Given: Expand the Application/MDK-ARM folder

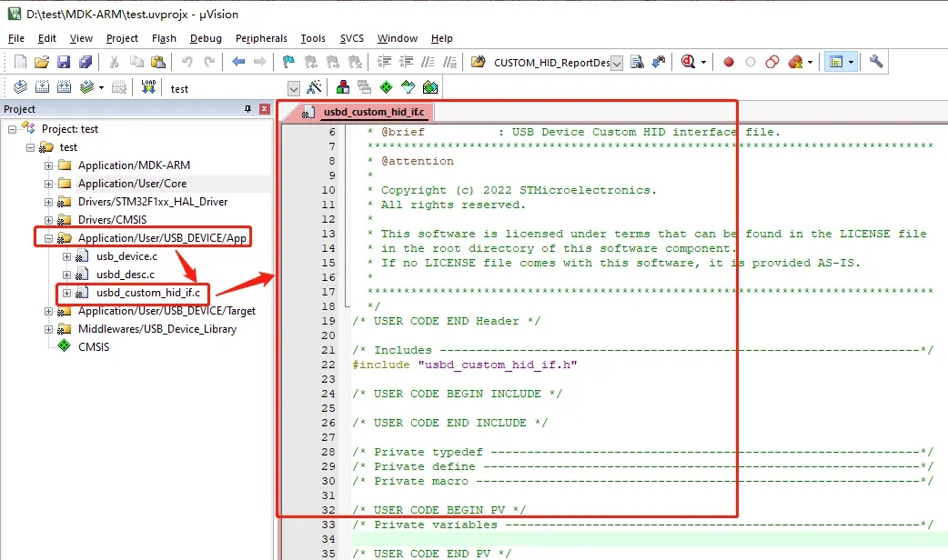Looking at the screenshot, I should [x=49, y=165].
